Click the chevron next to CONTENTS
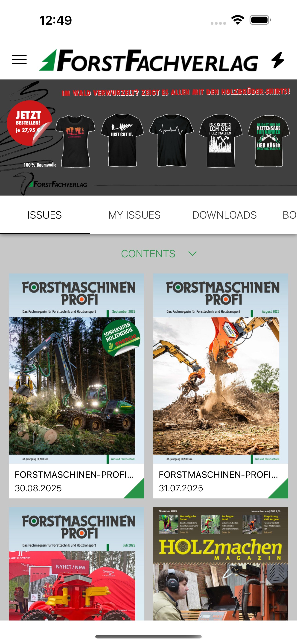 [x=192, y=254]
